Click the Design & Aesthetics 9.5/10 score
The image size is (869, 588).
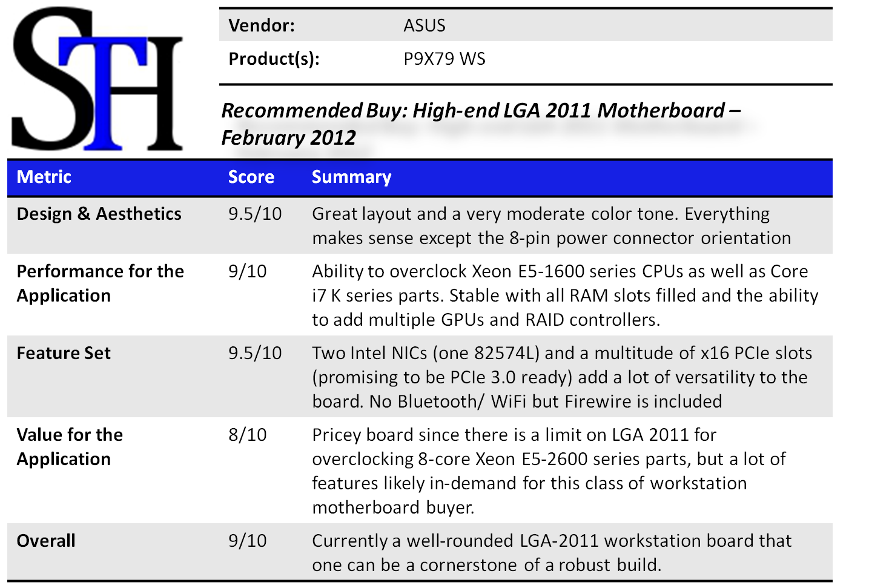(x=255, y=214)
